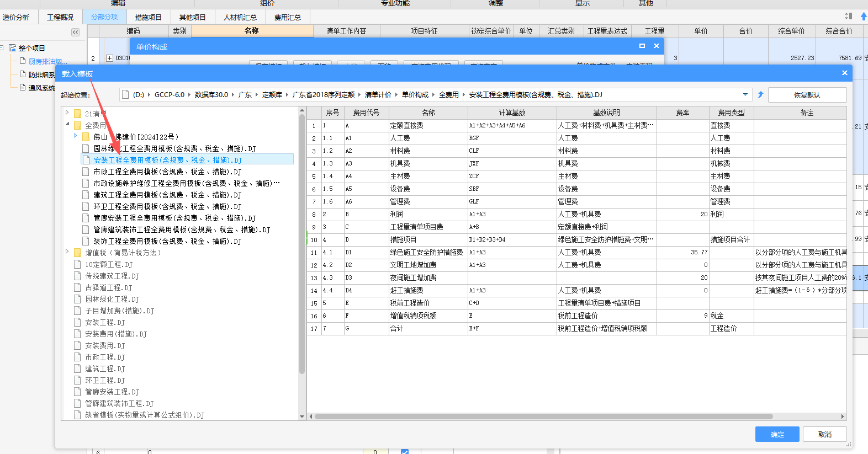Click file icon of 市政工程.DJ
Viewport: 868px width, 454px height.
tap(77, 357)
